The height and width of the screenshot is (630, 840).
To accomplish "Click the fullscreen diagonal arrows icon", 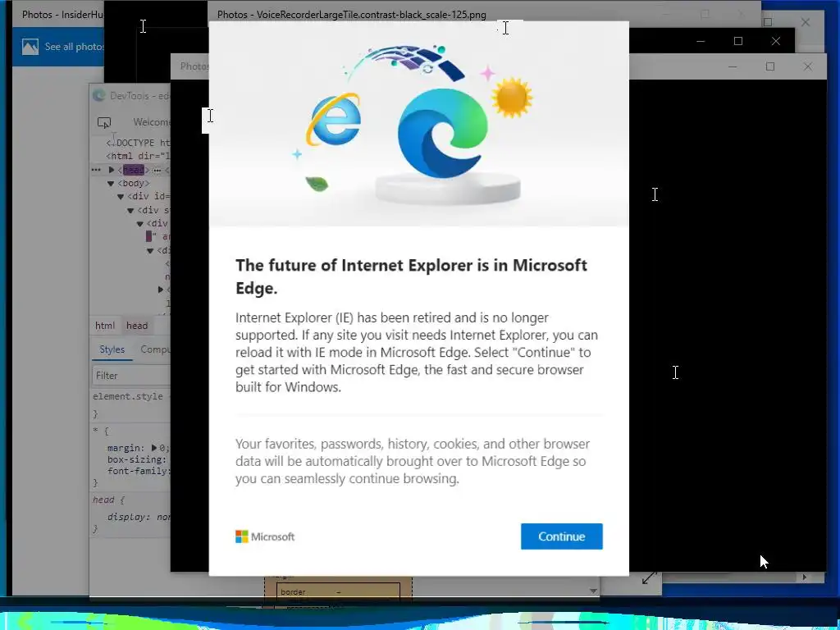I will (650, 578).
